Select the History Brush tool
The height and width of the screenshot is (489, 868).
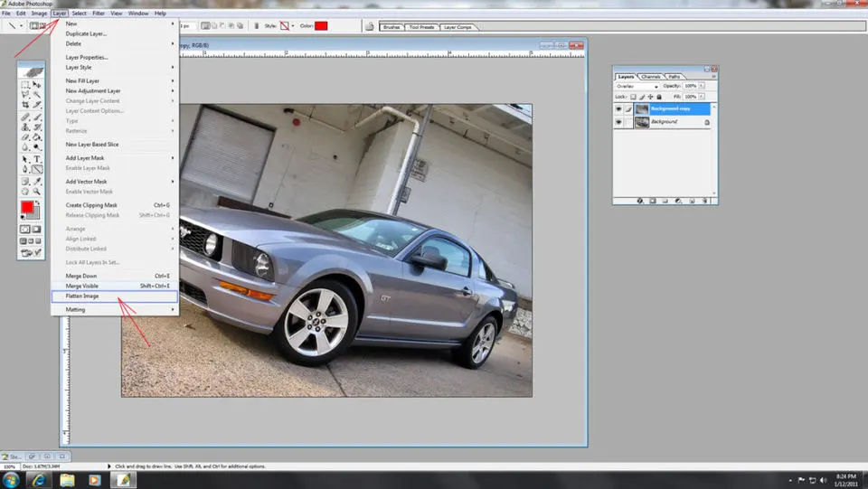tap(36, 127)
